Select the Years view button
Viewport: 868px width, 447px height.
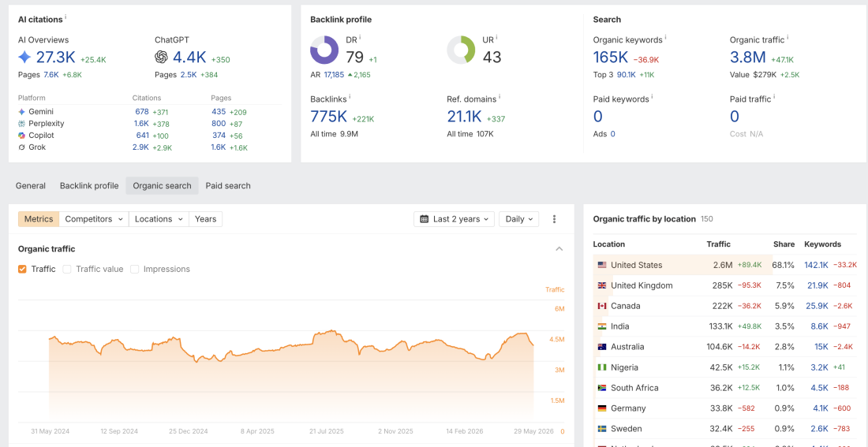(x=205, y=219)
